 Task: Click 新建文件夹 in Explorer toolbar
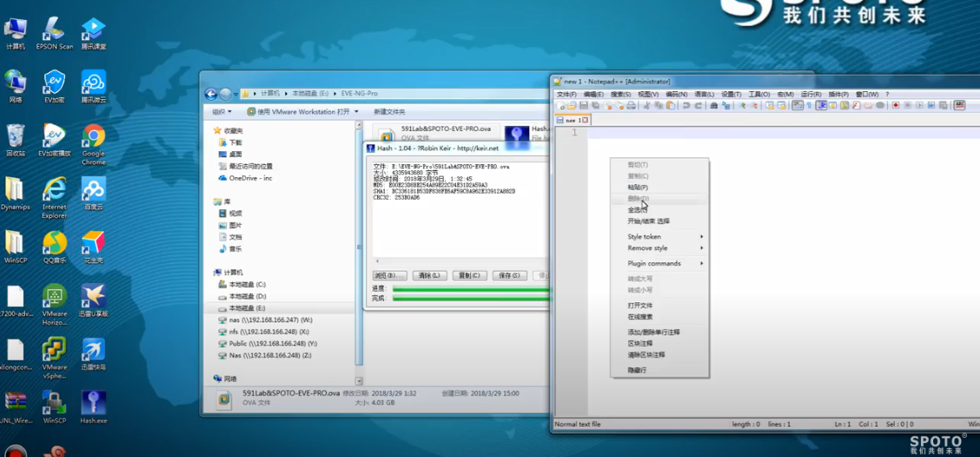(389, 111)
